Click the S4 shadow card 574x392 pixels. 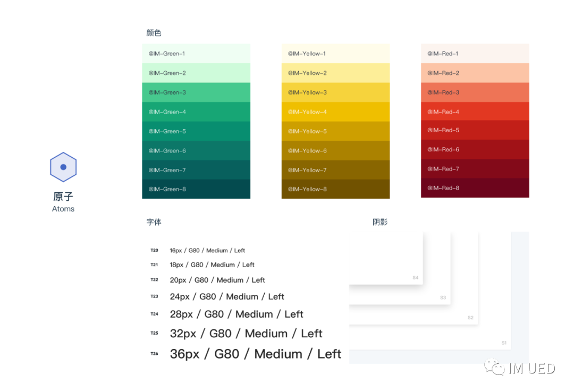[x=385, y=258]
